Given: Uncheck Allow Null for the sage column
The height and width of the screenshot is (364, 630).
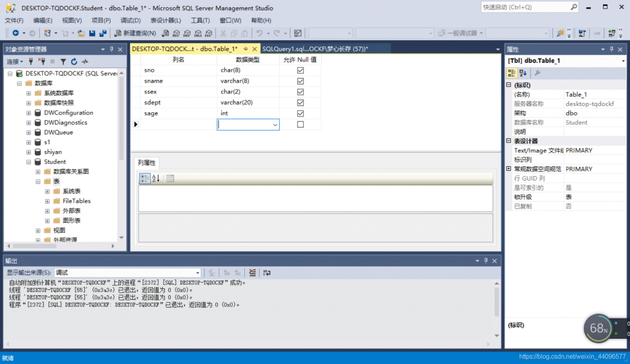Looking at the screenshot, I should [300, 114].
